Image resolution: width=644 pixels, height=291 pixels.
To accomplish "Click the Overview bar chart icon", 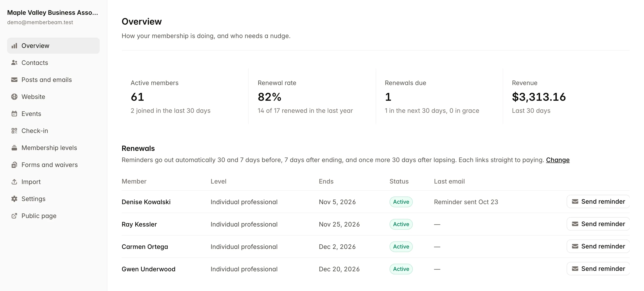I will [x=14, y=46].
